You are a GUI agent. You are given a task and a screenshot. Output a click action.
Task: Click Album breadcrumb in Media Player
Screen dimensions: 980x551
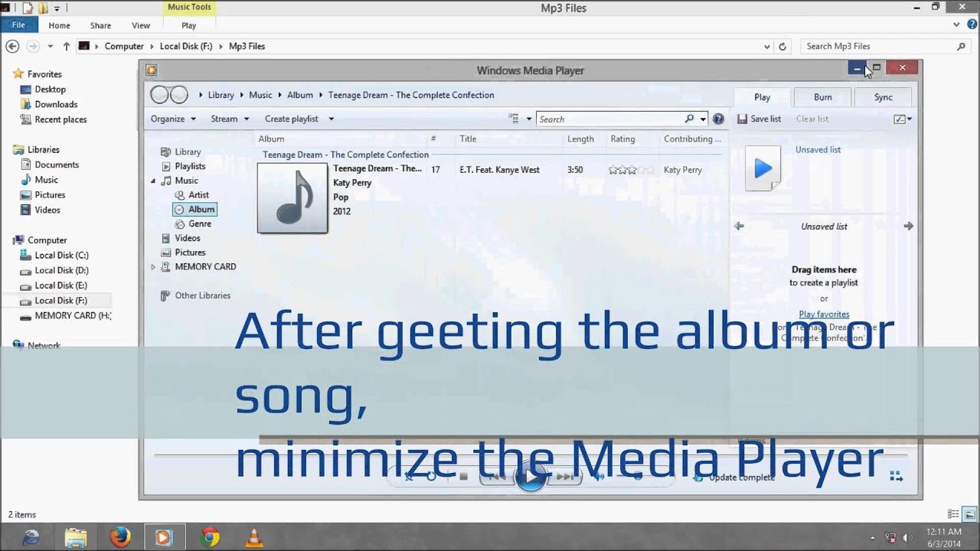(300, 95)
